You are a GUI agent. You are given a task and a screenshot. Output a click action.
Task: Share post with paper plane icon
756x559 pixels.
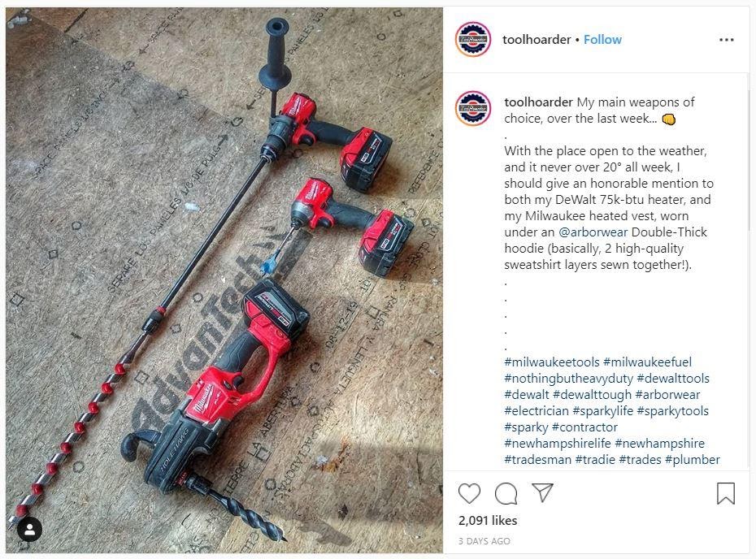click(542, 492)
